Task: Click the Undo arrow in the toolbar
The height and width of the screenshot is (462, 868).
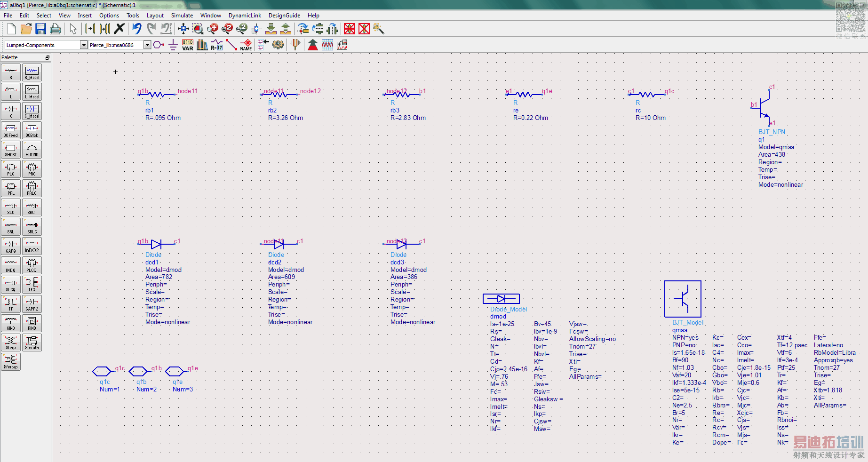Action: point(136,29)
